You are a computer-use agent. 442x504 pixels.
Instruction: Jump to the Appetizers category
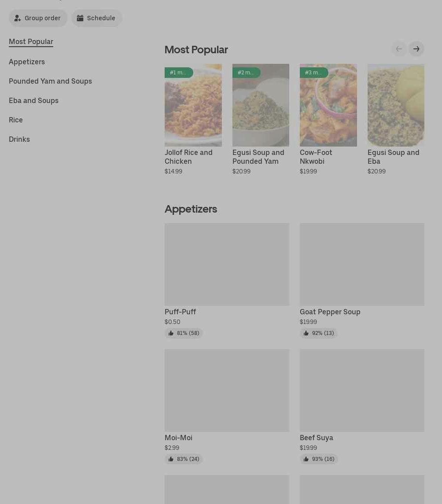(x=27, y=62)
